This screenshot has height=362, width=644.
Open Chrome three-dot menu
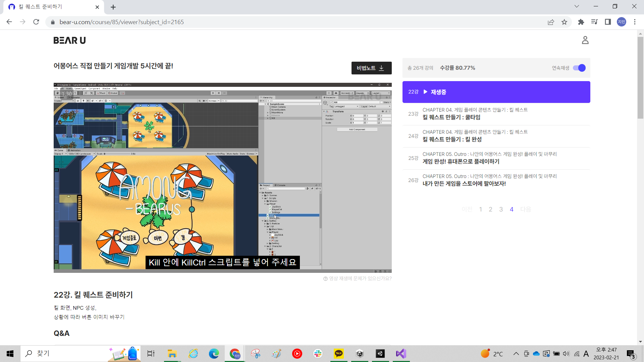click(x=635, y=22)
